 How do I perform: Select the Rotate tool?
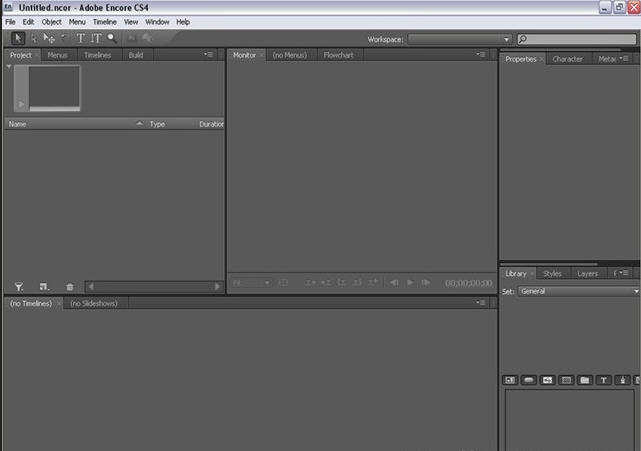pyautogui.click(x=64, y=38)
